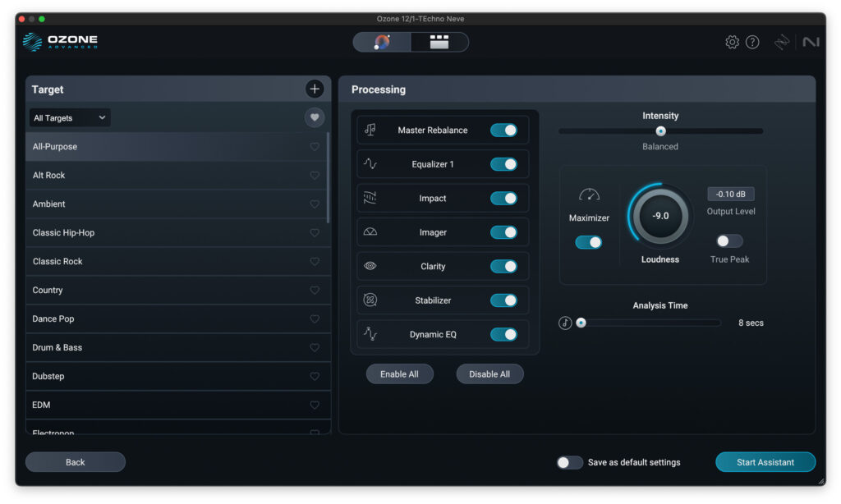Click the Impact module icon
The image size is (841, 504).
(370, 198)
